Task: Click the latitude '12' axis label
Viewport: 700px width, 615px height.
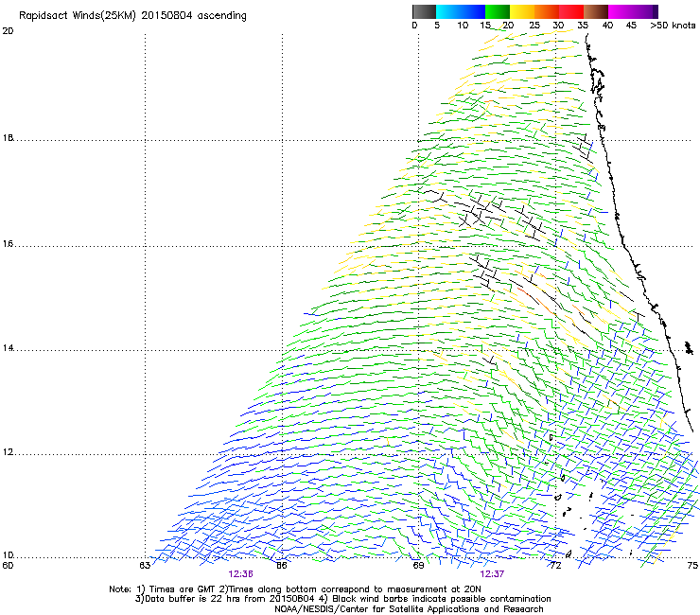Action: click(x=8, y=452)
